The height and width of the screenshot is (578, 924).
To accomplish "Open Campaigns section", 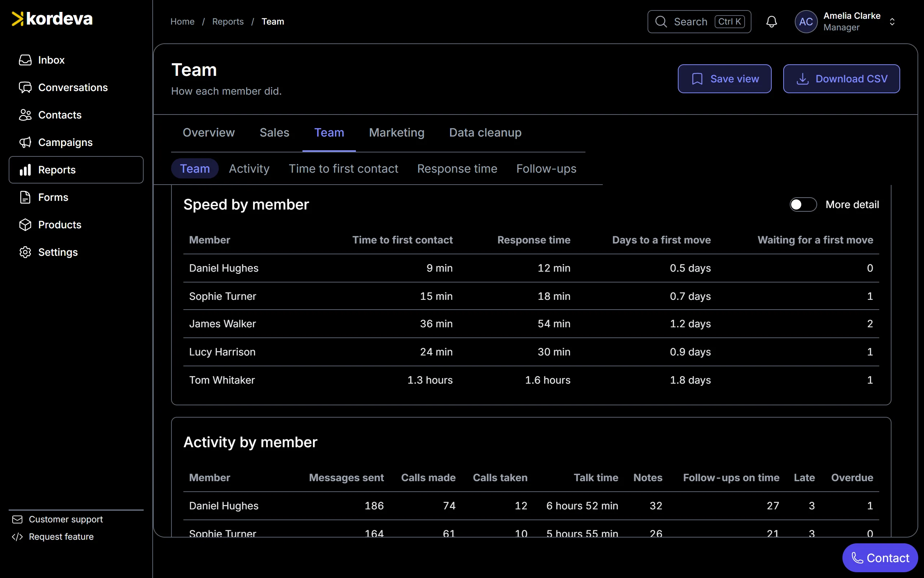I will (76, 142).
